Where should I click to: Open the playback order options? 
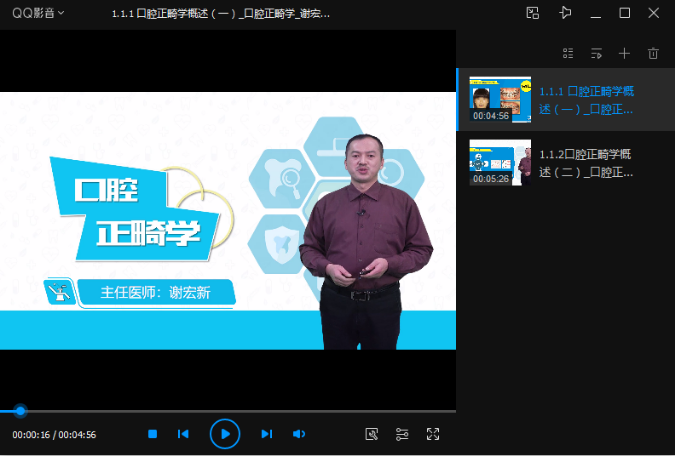click(x=596, y=53)
